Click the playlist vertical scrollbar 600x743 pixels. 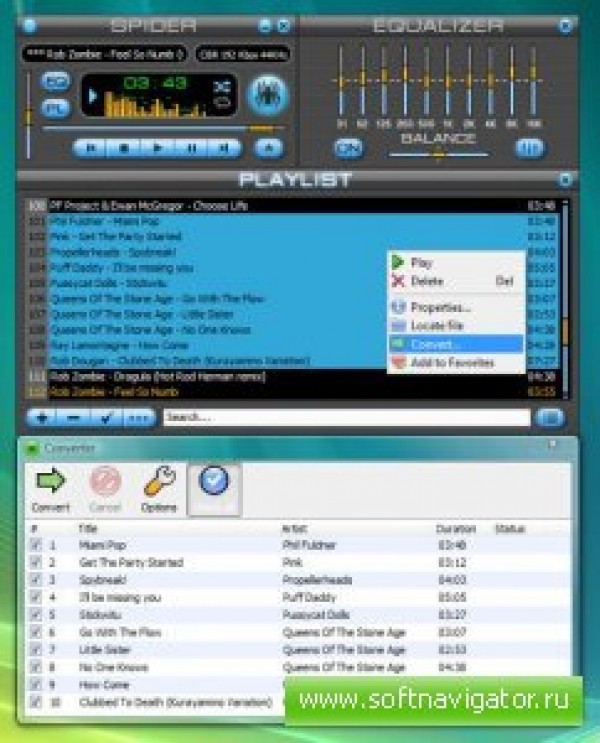(x=565, y=299)
